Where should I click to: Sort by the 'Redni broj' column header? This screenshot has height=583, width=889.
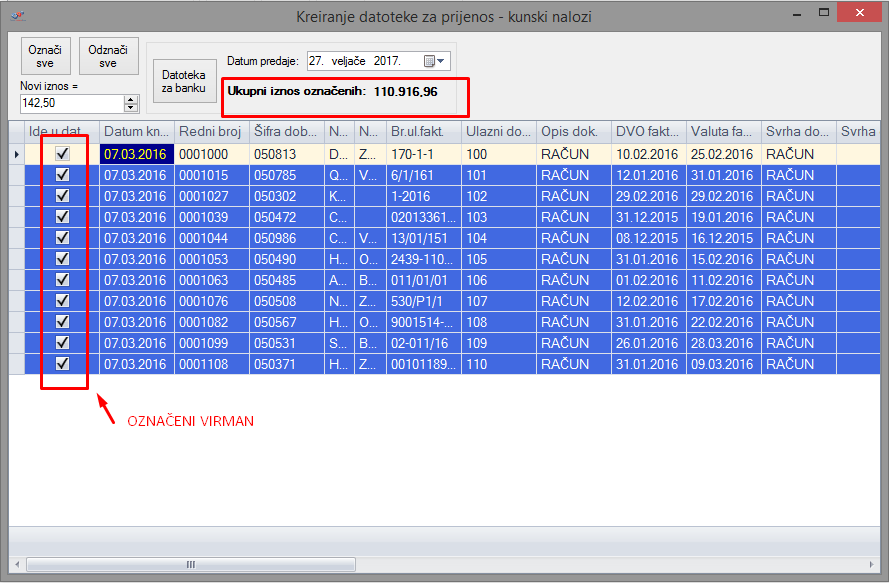pos(210,132)
